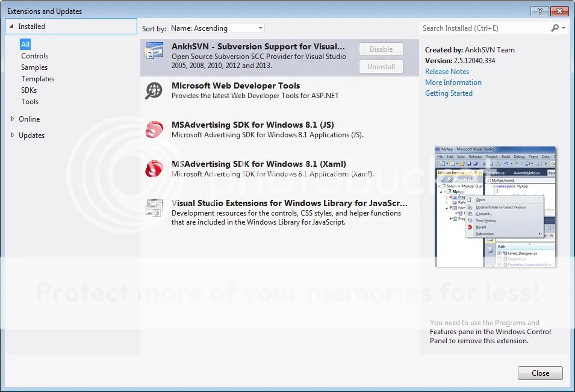
Task: Click the Uninstall button for AnkhSVN
Action: [x=381, y=67]
